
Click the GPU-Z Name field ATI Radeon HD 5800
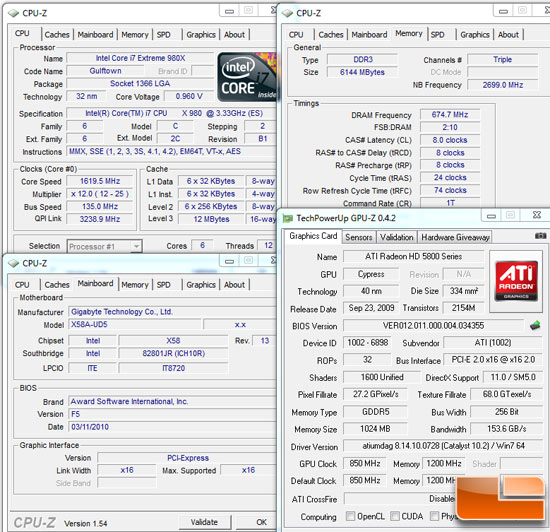(414, 257)
